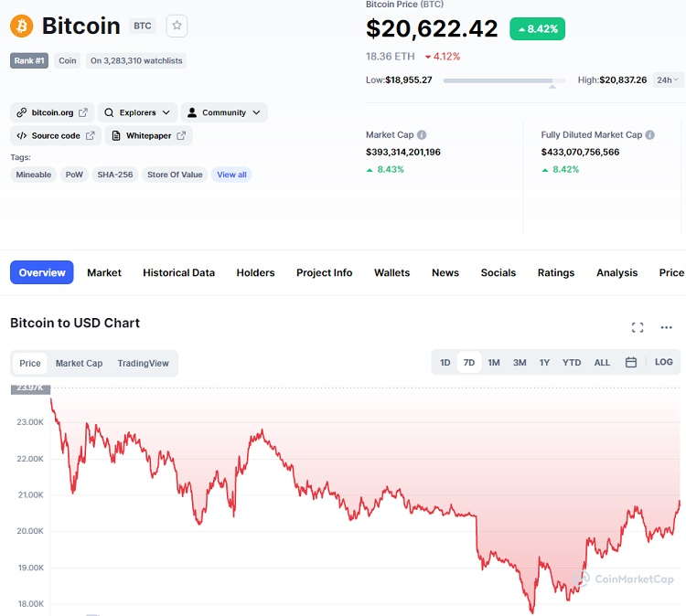
Task: Select the 1M chart timeframe
Action: [x=494, y=363]
